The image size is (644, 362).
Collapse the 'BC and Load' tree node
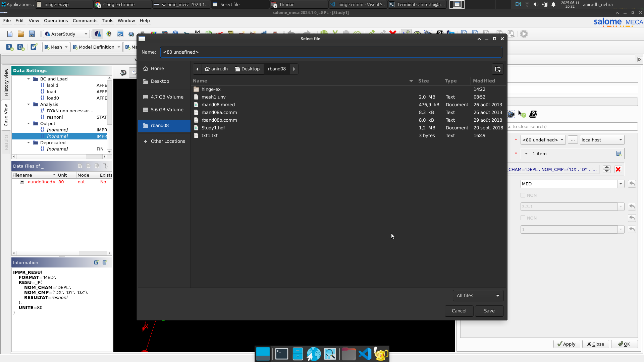tap(29, 79)
